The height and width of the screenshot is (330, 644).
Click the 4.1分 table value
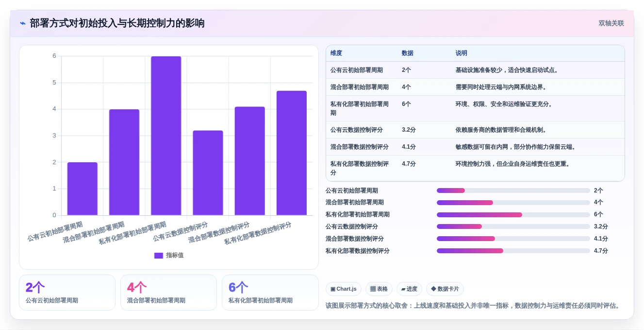[409, 147]
